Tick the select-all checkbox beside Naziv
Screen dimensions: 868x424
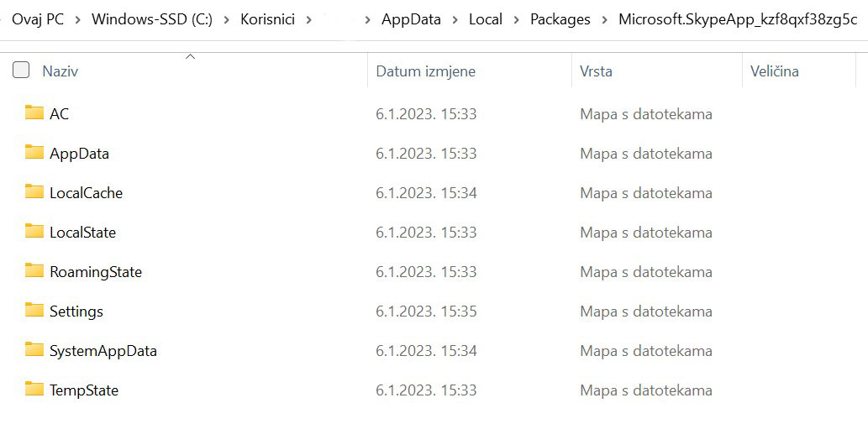[21, 71]
